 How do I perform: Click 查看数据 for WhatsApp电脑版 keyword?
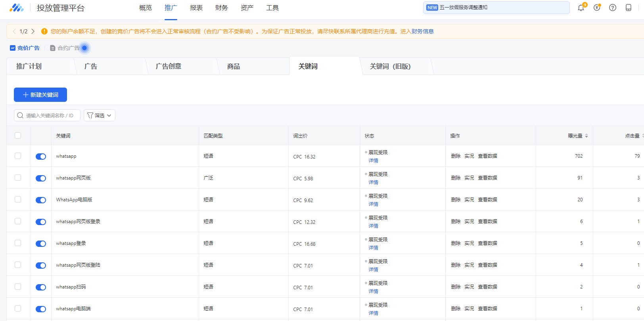coord(487,200)
